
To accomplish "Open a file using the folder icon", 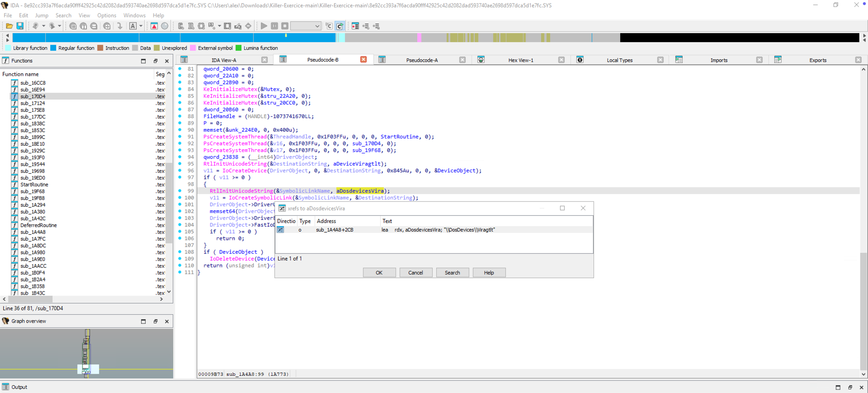I will (x=9, y=26).
